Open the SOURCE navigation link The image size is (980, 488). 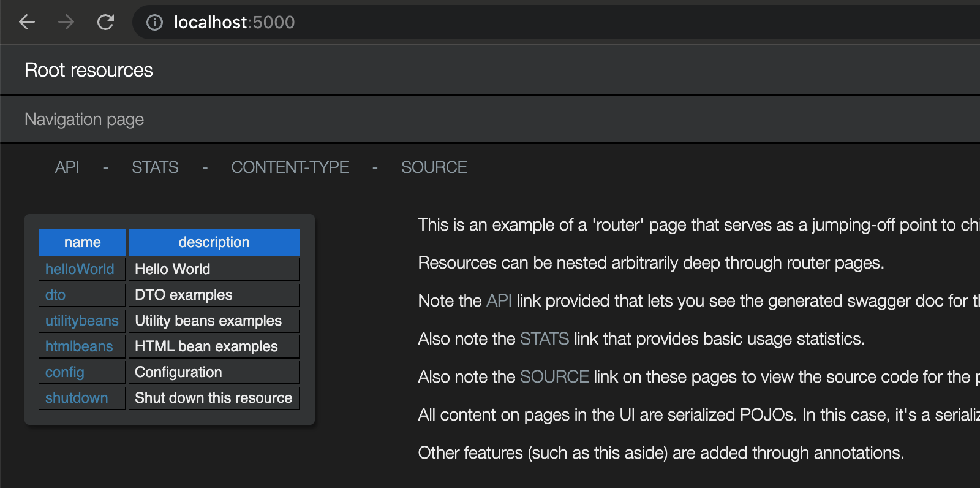click(x=434, y=167)
